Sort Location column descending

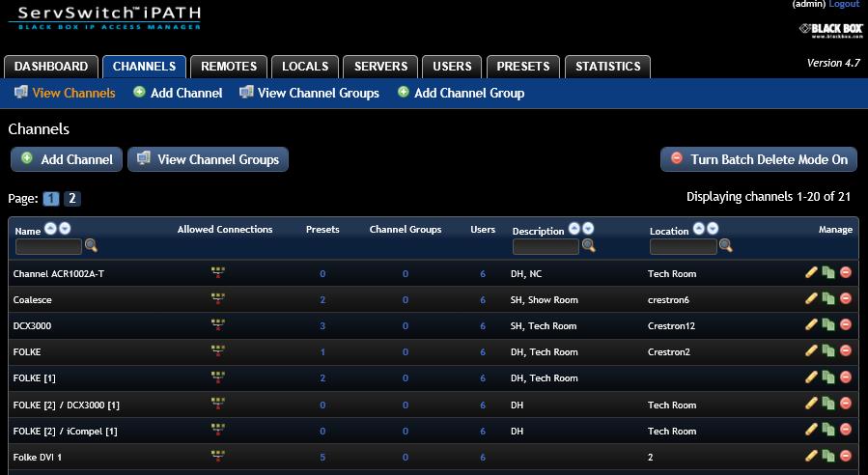(x=713, y=228)
